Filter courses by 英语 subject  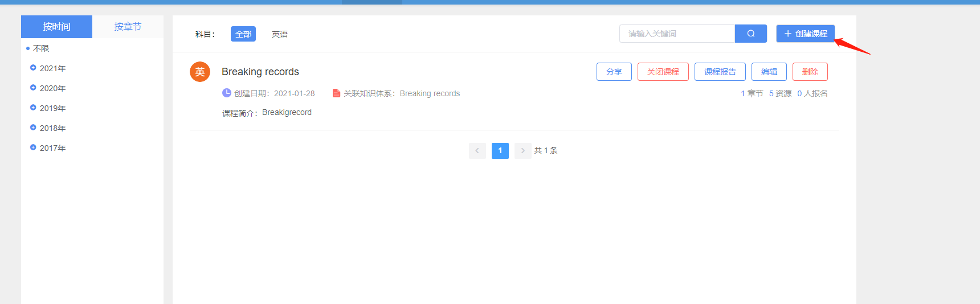280,34
